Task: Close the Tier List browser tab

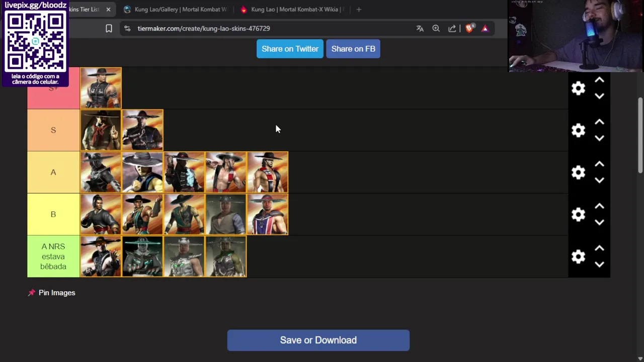Action: (108, 10)
